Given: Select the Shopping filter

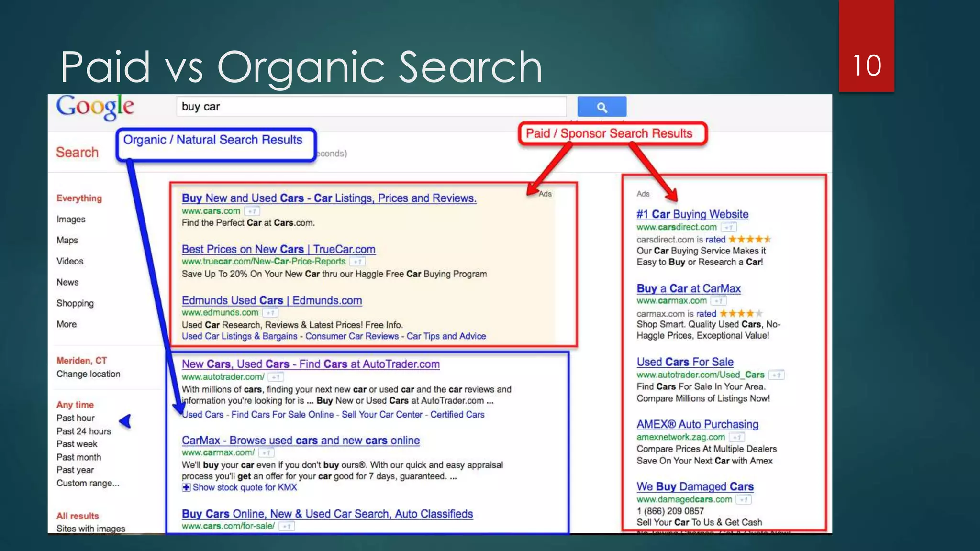Looking at the screenshot, I should click(75, 303).
